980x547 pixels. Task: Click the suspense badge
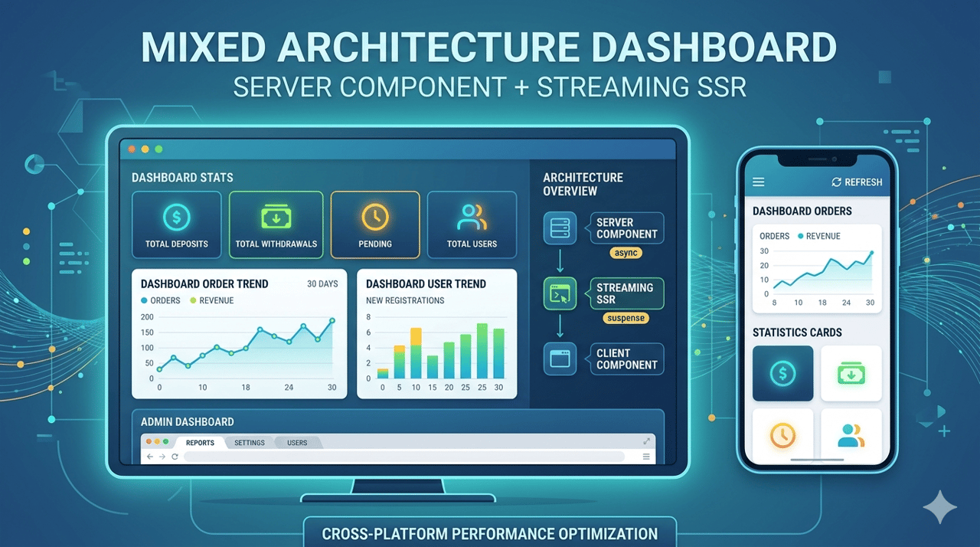(x=626, y=318)
